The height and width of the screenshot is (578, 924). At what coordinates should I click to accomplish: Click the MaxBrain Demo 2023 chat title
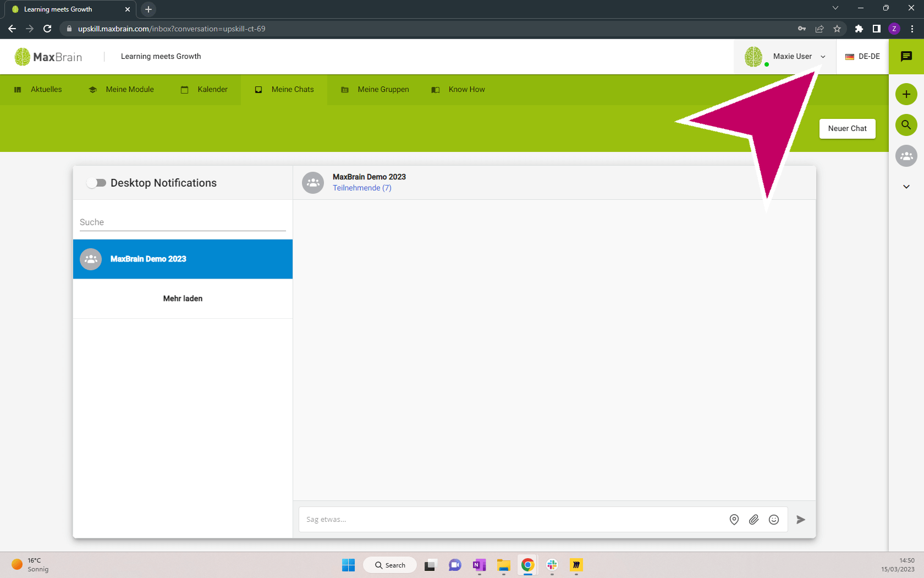tap(369, 177)
